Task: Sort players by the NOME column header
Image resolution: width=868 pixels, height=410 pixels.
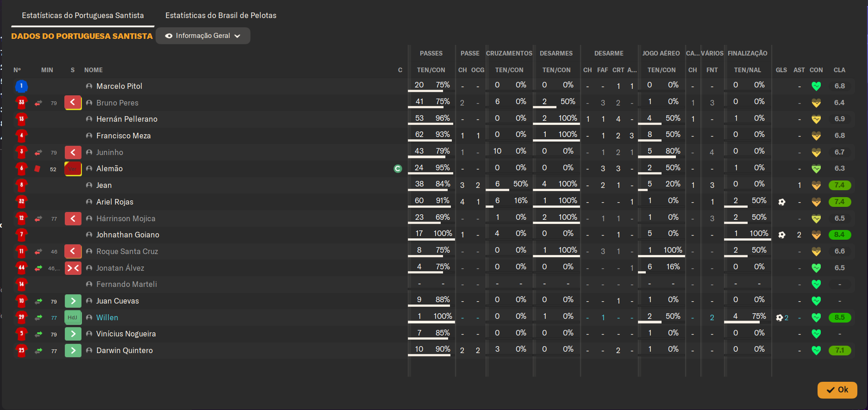Action: point(94,70)
